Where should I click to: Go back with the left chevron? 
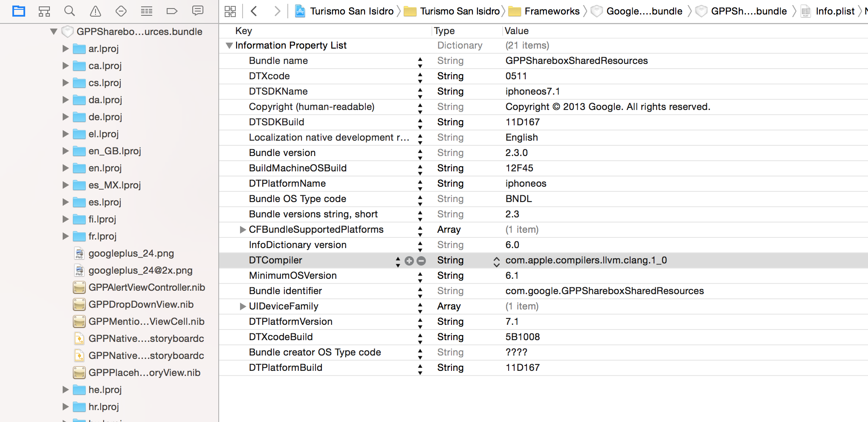[254, 11]
